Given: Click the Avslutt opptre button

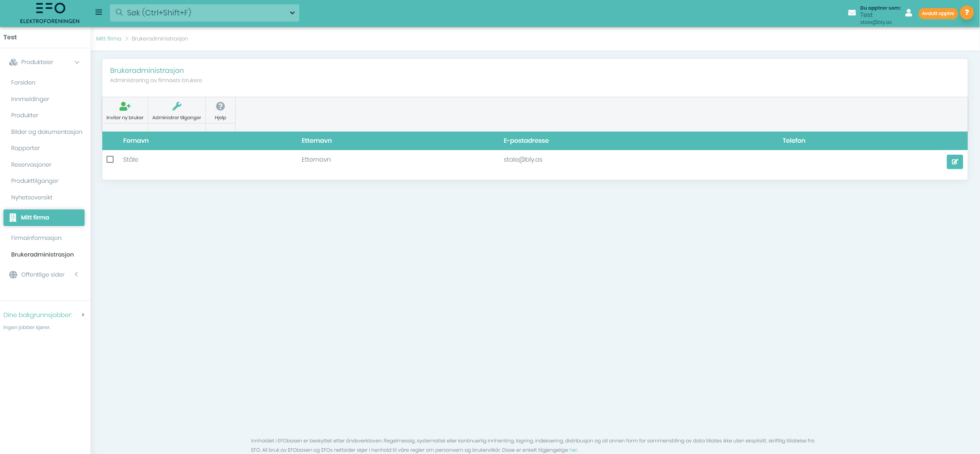Looking at the screenshot, I should [938, 14].
